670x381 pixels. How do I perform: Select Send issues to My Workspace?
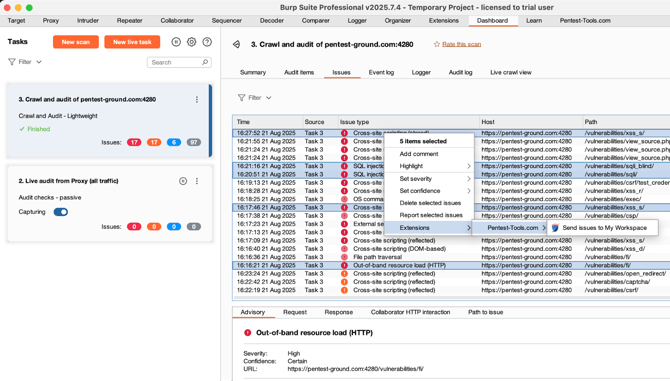603,228
